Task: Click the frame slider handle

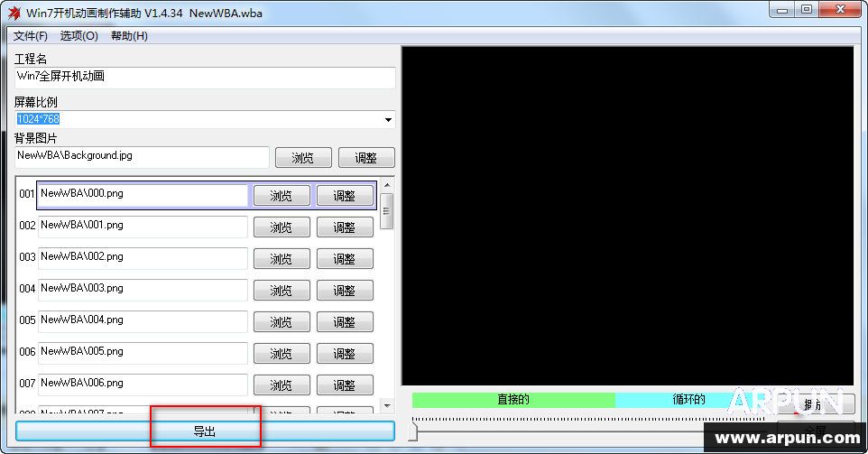Action: [413, 431]
